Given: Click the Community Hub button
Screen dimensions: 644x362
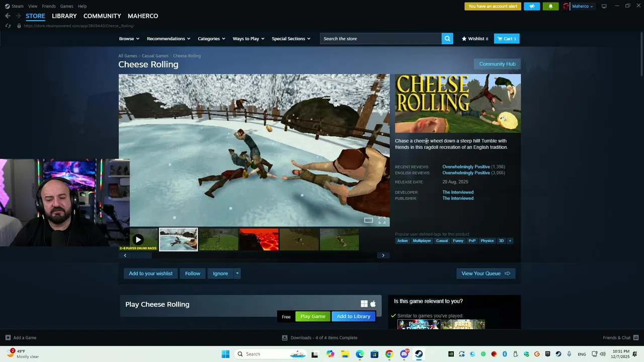Looking at the screenshot, I should coord(497,64).
